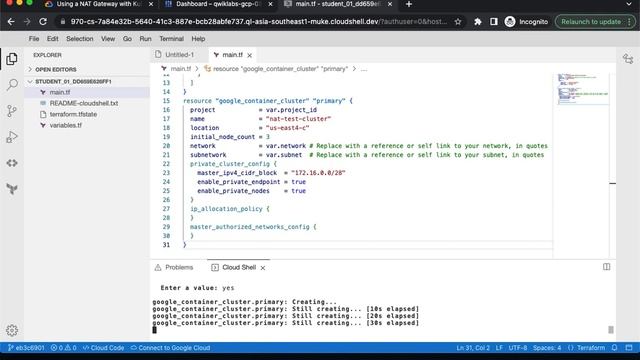Open the tab search dropdown arrow

(x=629, y=4)
